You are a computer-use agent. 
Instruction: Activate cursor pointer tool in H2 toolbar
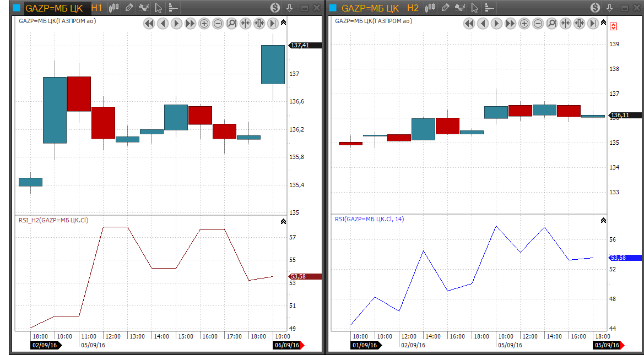[474, 8]
